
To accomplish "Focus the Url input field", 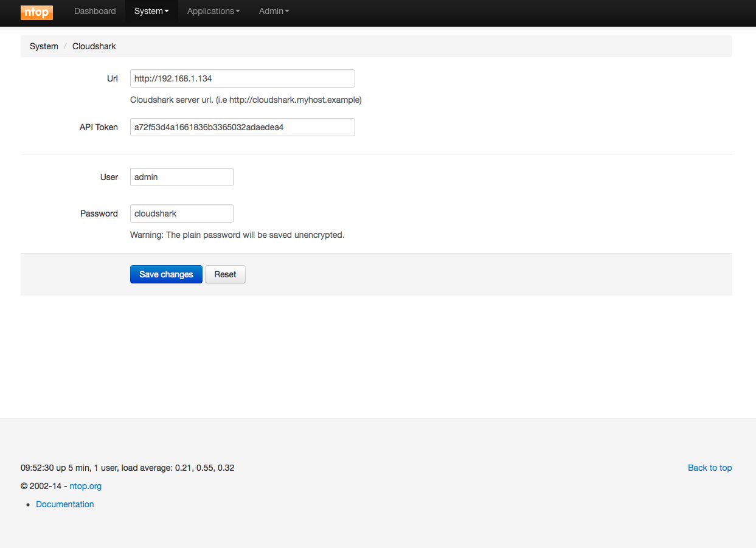I will 243,78.
